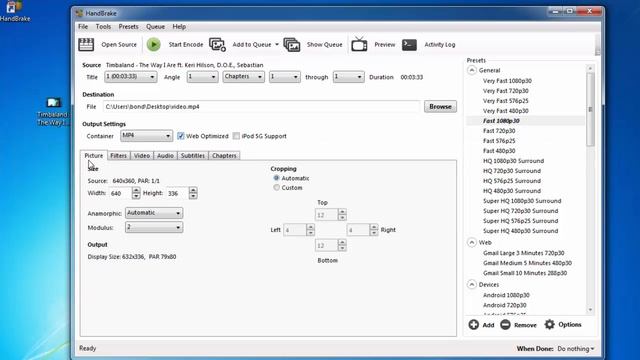
Task: Collapse the Devices presets group
Action: pyautogui.click(x=472, y=284)
